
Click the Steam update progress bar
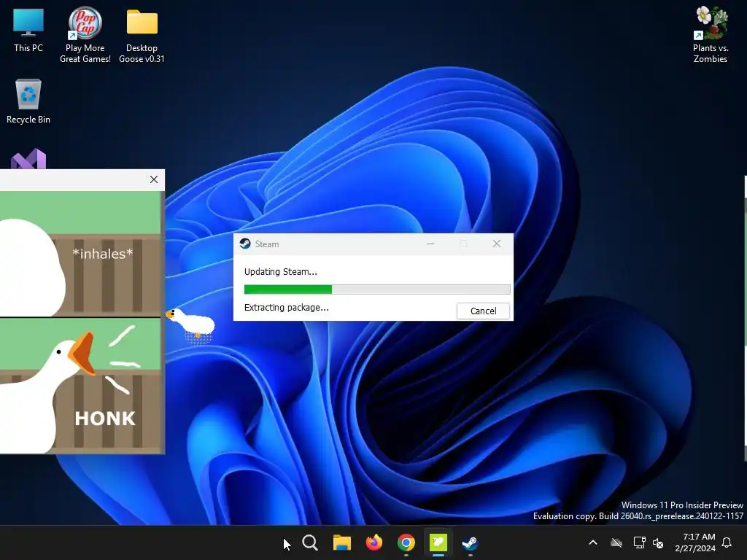point(377,289)
